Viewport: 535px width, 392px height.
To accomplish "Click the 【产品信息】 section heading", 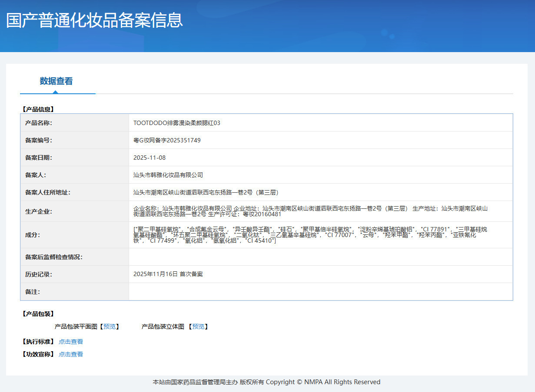I will (x=38, y=109).
